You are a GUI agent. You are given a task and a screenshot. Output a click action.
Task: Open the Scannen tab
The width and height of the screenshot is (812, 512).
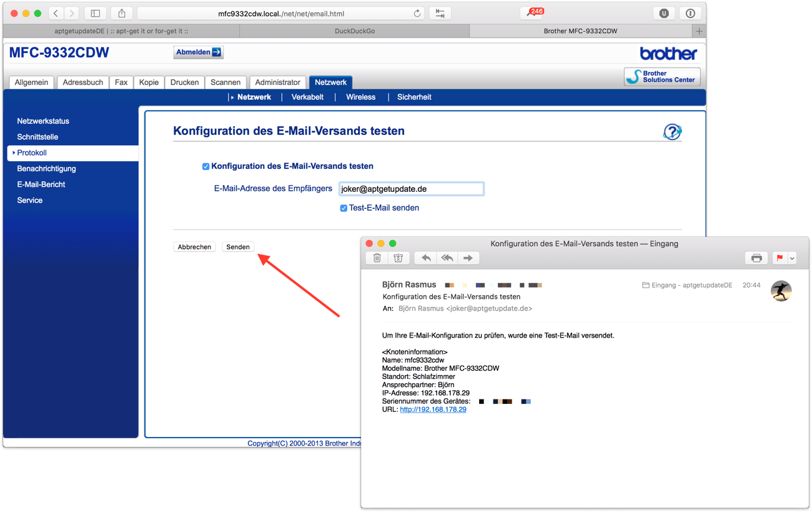(225, 83)
